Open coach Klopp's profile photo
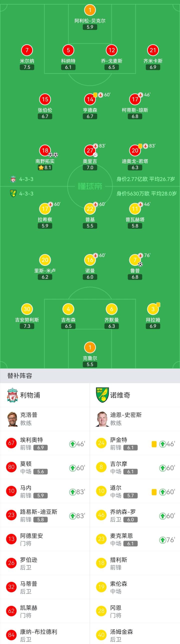This screenshot has width=180, height=644. [x=12, y=419]
